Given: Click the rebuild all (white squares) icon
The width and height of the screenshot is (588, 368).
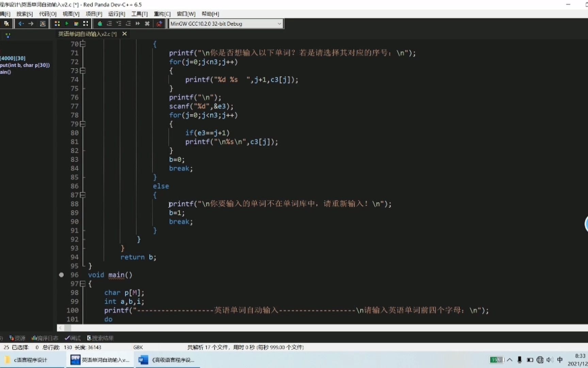Looking at the screenshot, I should [x=86, y=24].
